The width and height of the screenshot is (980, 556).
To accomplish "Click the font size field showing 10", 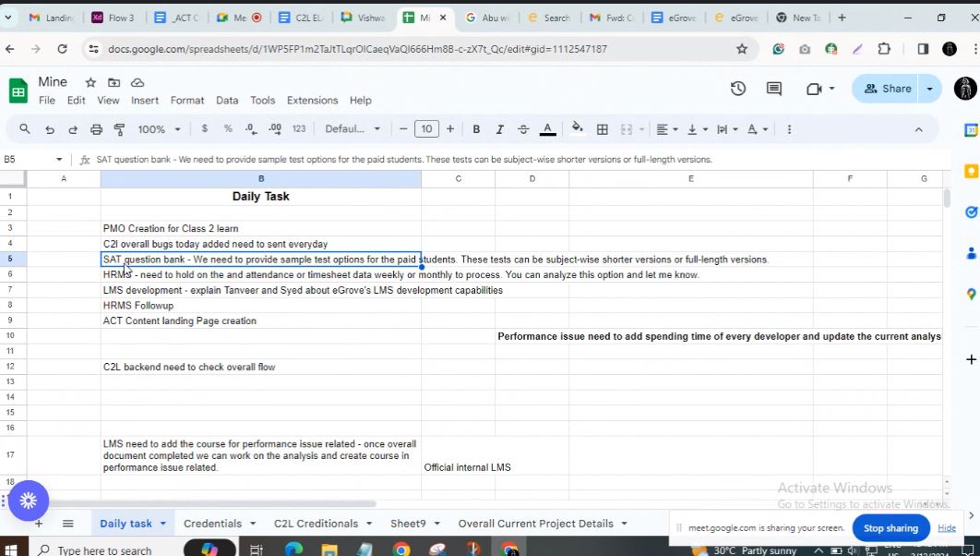I will 426,128.
